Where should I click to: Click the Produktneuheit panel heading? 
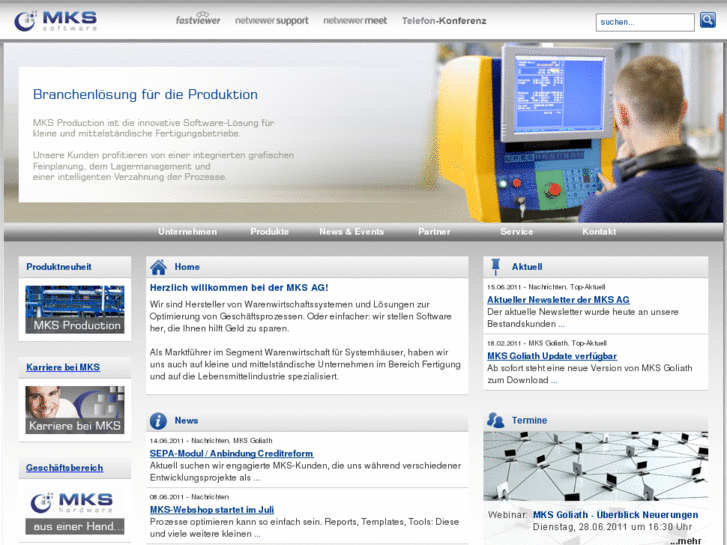coord(59,267)
